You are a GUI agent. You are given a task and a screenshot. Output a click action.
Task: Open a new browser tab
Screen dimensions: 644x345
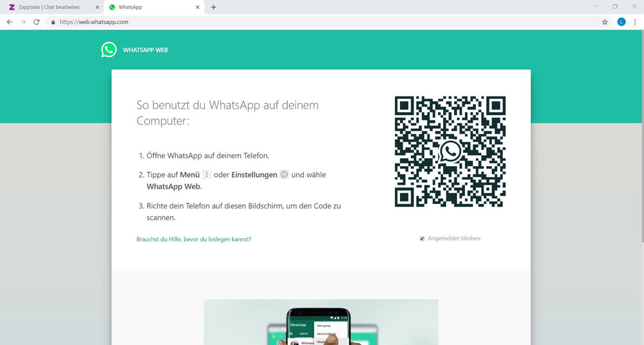click(213, 7)
